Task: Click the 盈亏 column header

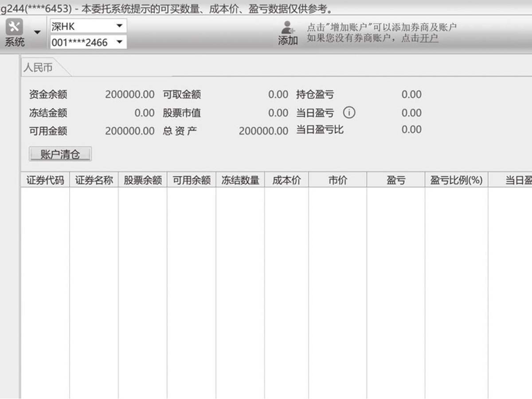Action: [396, 180]
